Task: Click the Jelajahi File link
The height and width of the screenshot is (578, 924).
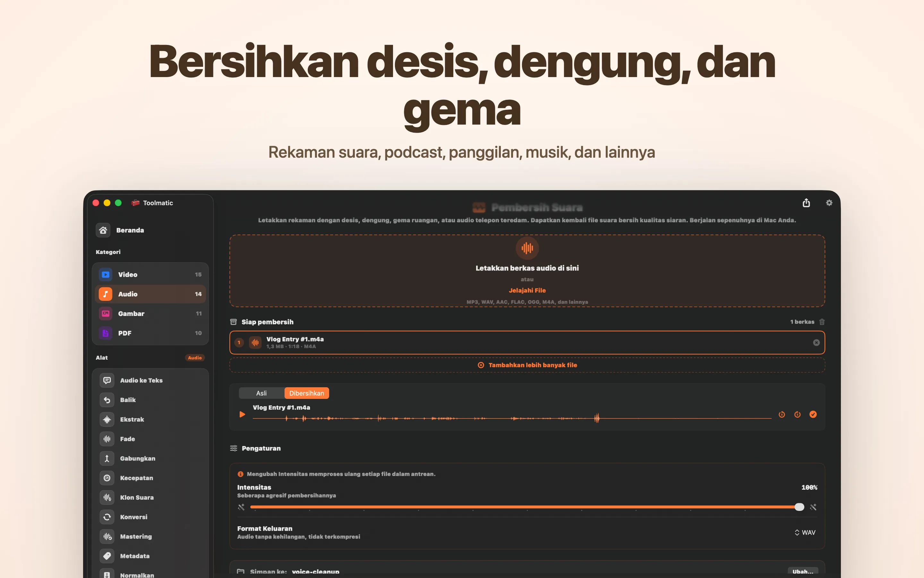Action: point(527,291)
